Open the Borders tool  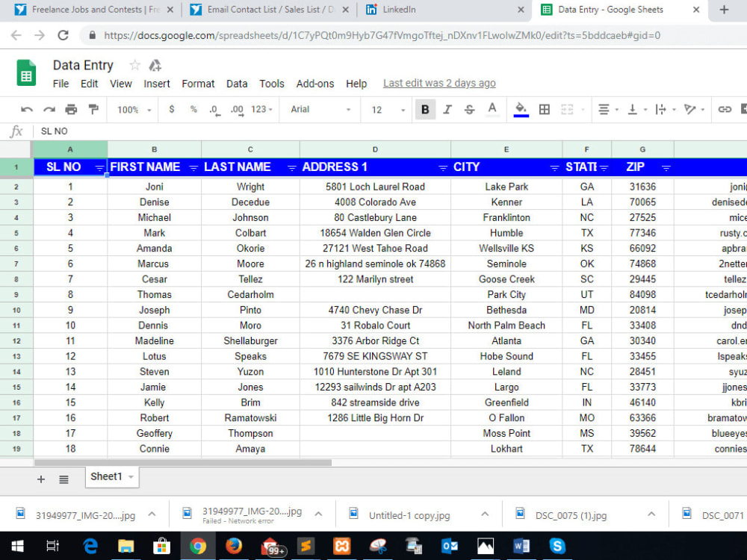pos(544,110)
